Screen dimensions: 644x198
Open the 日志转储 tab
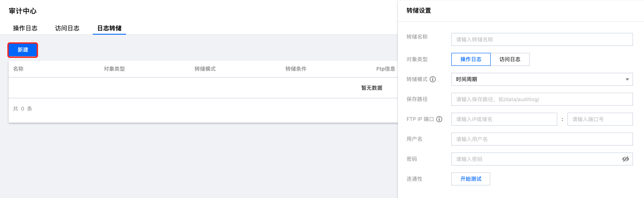[x=109, y=28]
